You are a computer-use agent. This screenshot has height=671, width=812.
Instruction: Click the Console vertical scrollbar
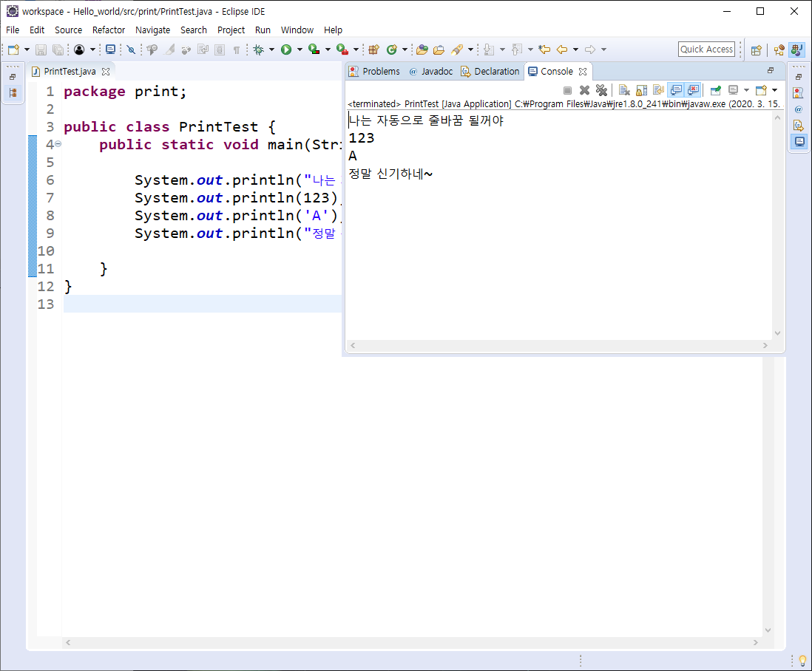tap(777, 222)
